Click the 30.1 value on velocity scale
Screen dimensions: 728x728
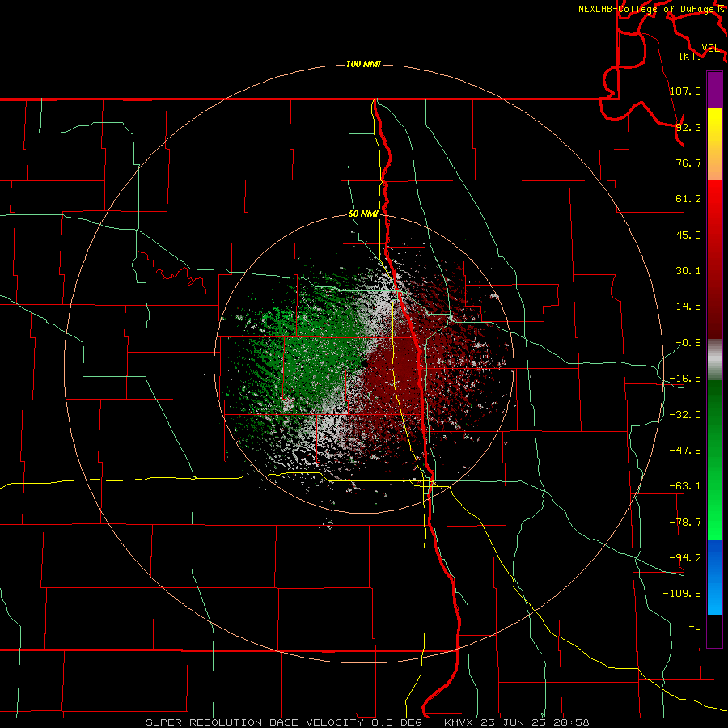[688, 271]
